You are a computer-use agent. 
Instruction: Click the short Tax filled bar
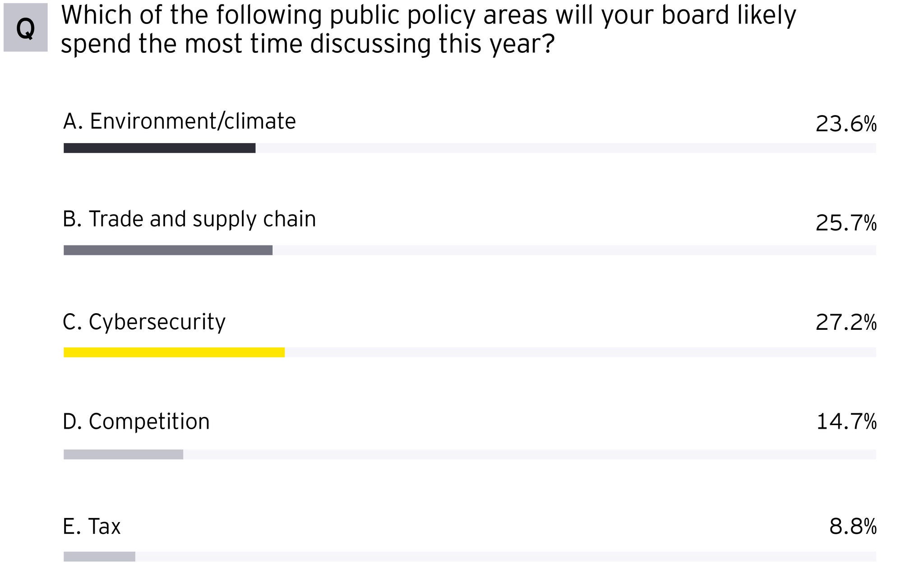point(99,556)
